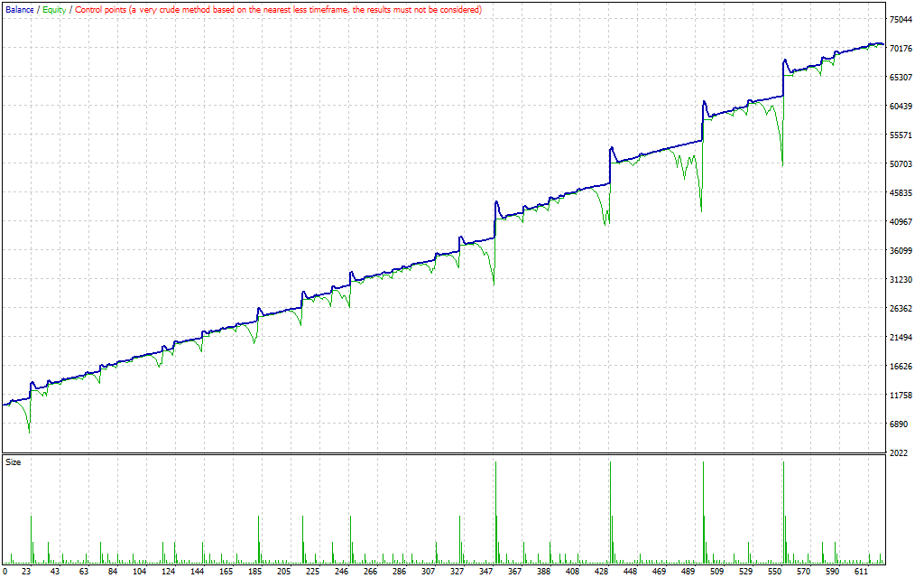Image resolution: width=924 pixels, height=578 pixels.
Task: Click the tall Size bar near trade 347
Action: click(x=495, y=506)
